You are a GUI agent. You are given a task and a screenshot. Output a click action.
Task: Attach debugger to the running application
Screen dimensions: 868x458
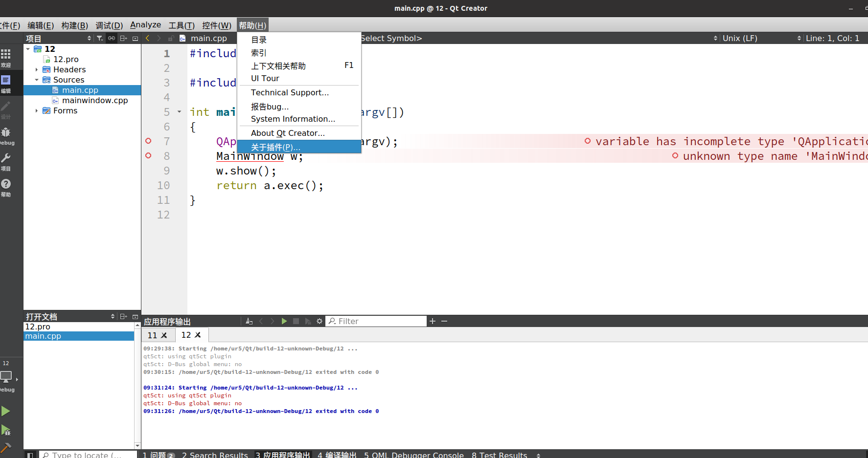308,321
